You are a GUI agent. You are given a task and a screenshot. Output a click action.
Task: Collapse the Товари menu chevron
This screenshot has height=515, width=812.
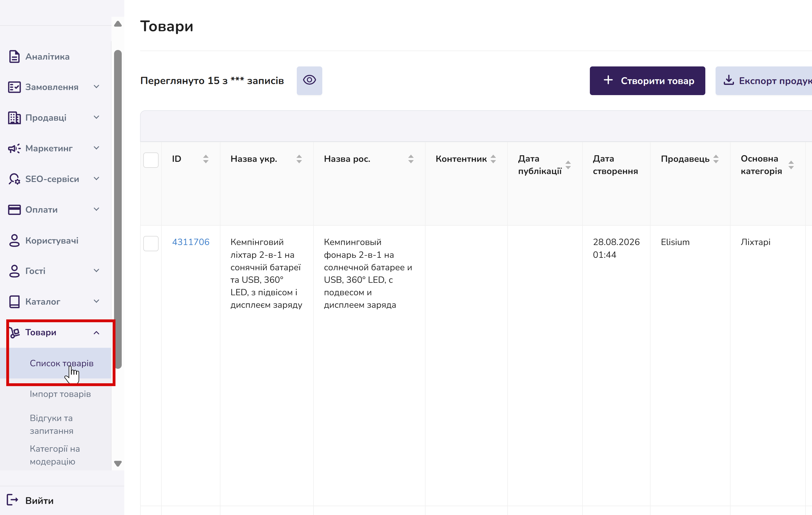click(96, 333)
